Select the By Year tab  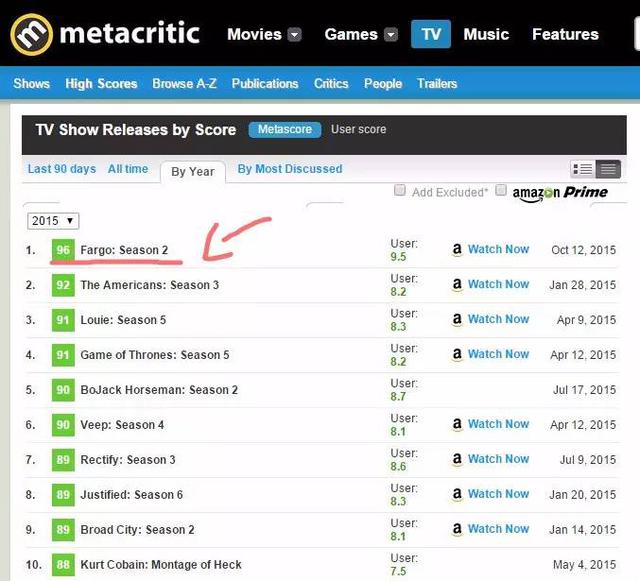tap(193, 171)
